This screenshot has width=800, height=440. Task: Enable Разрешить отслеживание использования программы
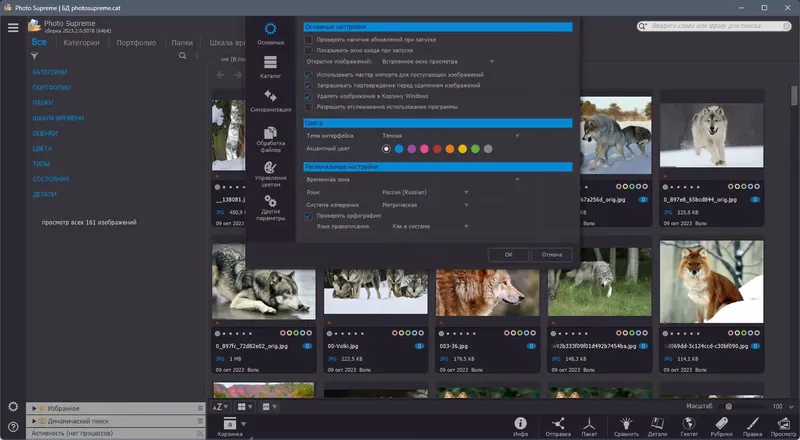click(x=308, y=107)
